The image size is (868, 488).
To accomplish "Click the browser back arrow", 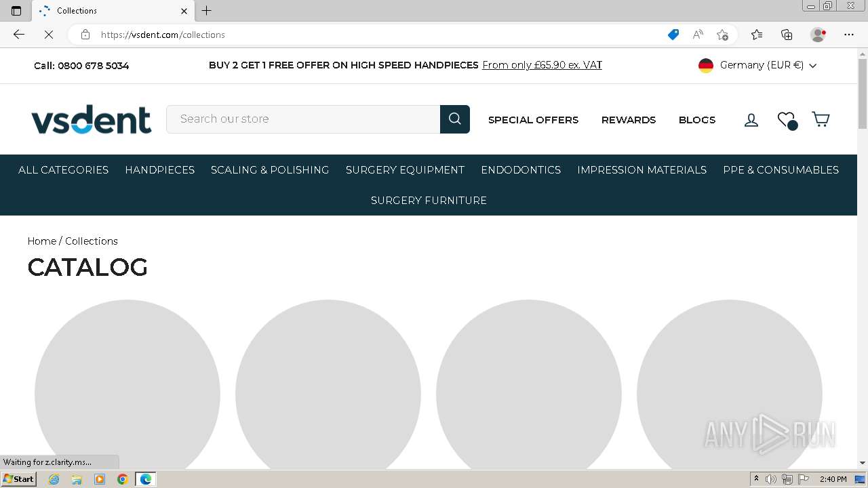I will [19, 35].
